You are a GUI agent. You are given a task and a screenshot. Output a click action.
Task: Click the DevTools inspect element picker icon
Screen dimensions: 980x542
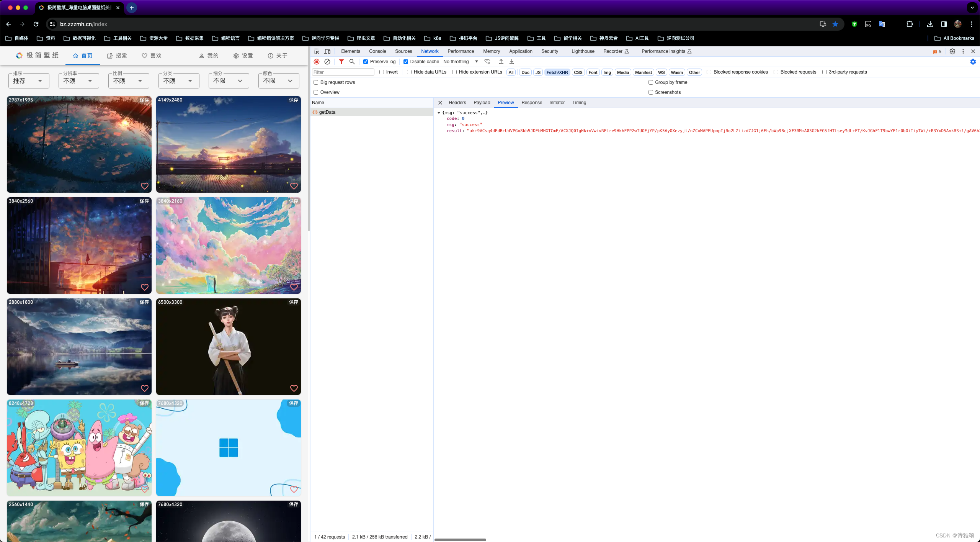[317, 51]
